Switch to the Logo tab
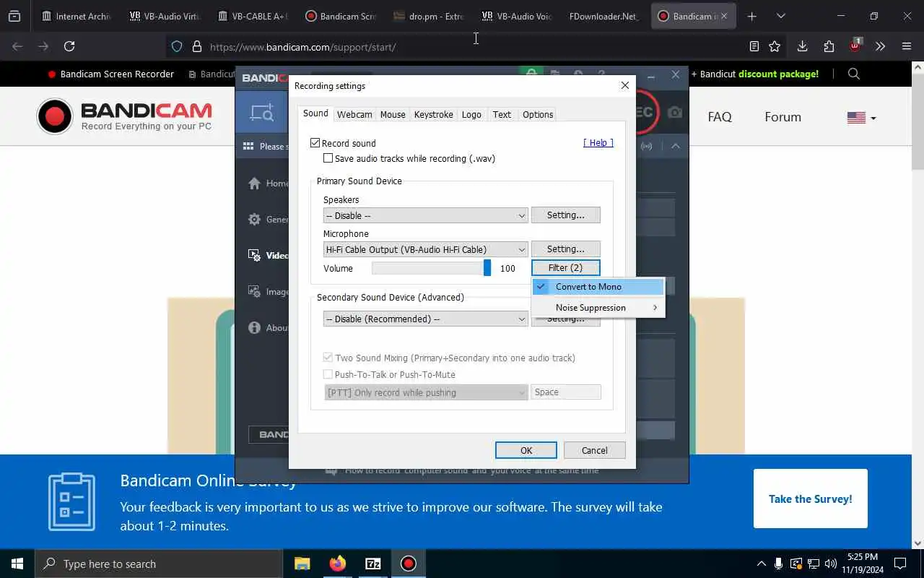The image size is (924, 578). click(471, 114)
